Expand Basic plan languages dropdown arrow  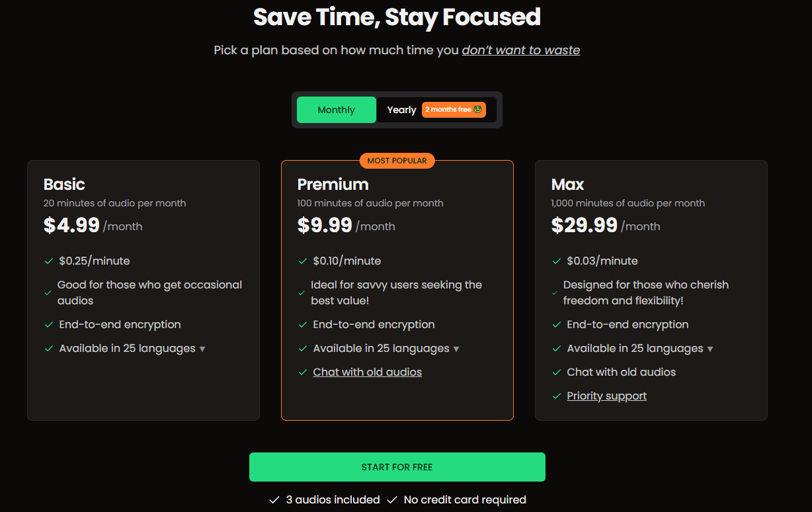[x=202, y=349]
